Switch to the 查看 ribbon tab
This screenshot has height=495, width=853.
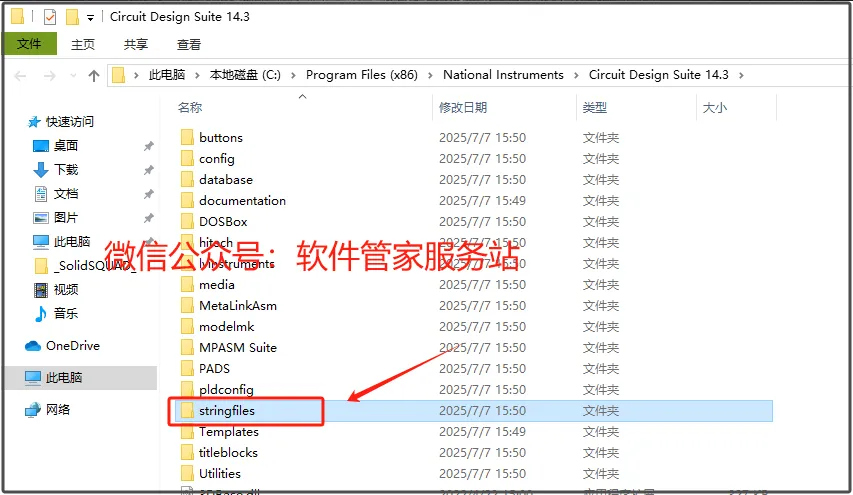pyautogui.click(x=189, y=44)
